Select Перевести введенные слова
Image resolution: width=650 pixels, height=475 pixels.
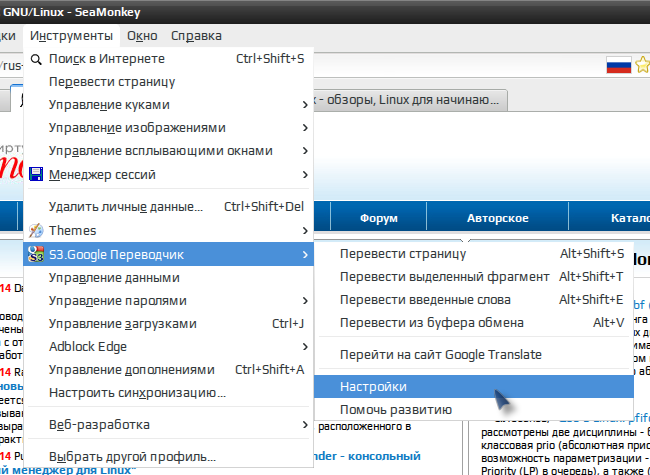pyautogui.click(x=474, y=299)
